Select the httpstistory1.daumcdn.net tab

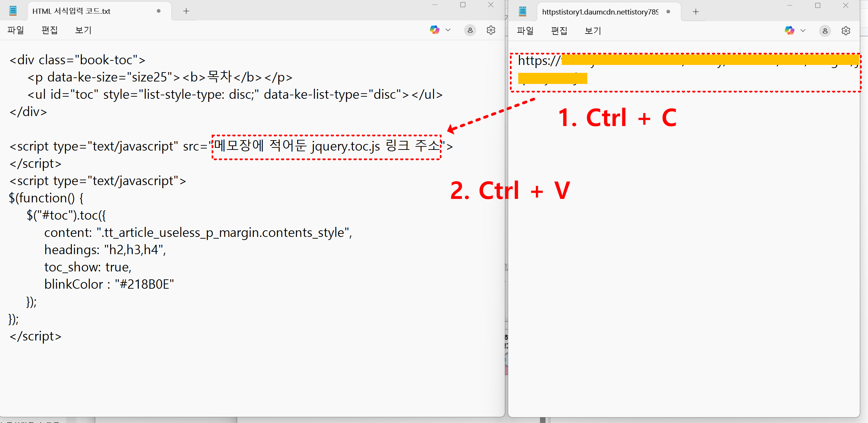[600, 12]
